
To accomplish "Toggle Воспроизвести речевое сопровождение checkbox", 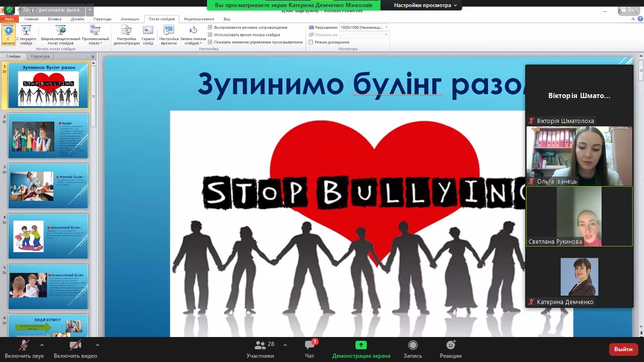I will point(210,27).
